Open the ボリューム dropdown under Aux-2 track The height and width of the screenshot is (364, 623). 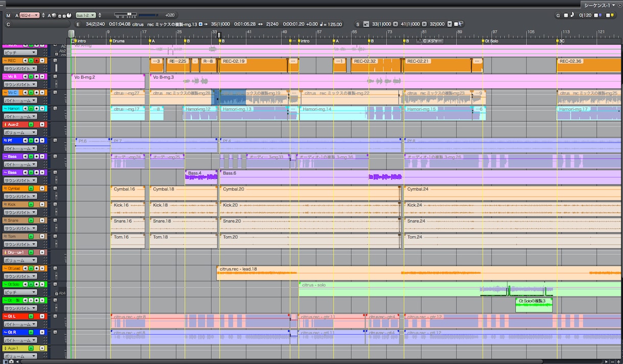(x=20, y=132)
